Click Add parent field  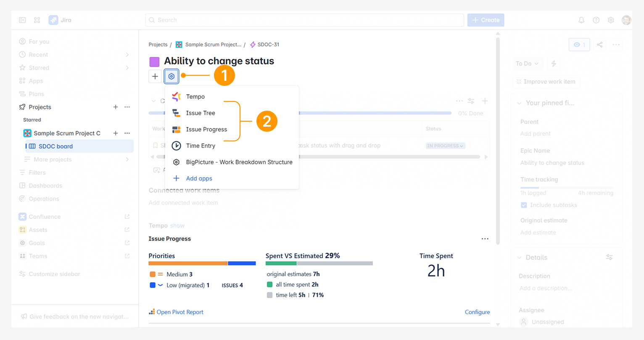535,134
